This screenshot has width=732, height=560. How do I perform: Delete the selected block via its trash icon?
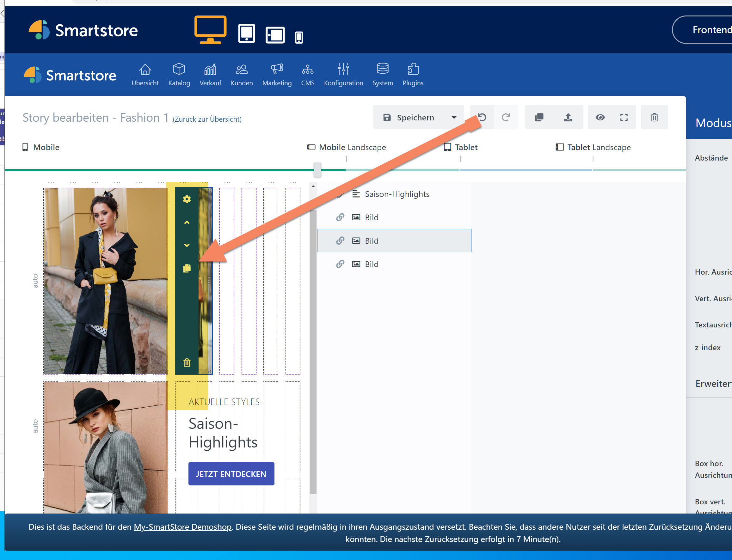[187, 363]
